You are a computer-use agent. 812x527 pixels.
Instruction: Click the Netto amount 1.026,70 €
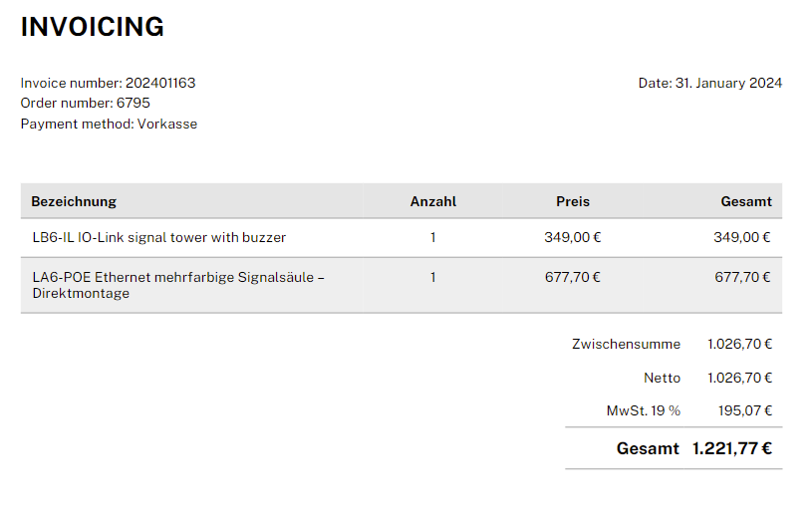739,378
